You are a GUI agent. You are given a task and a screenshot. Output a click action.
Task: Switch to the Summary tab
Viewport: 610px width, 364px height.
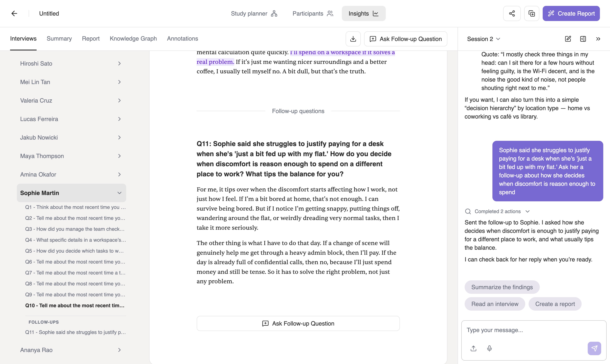(x=59, y=38)
